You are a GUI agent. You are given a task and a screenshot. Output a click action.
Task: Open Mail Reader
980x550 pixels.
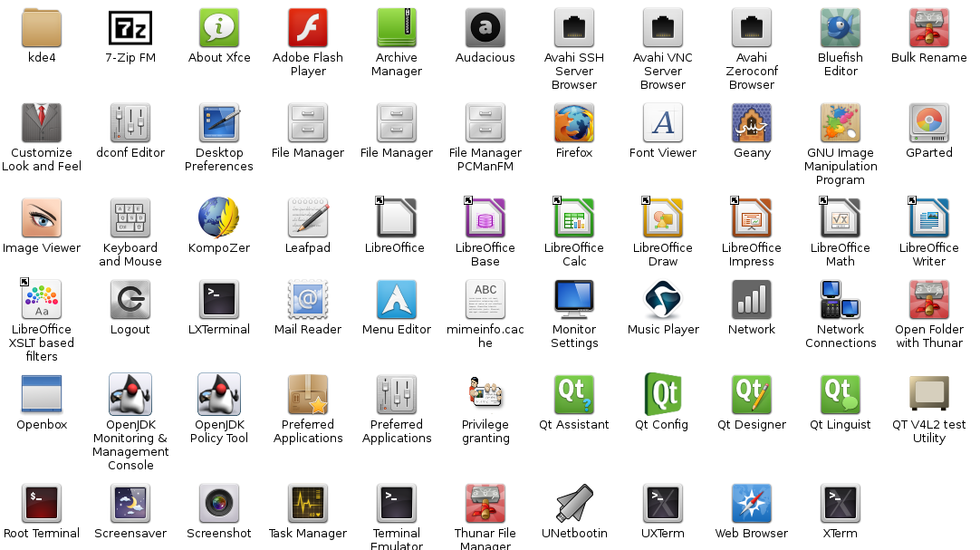click(x=308, y=299)
